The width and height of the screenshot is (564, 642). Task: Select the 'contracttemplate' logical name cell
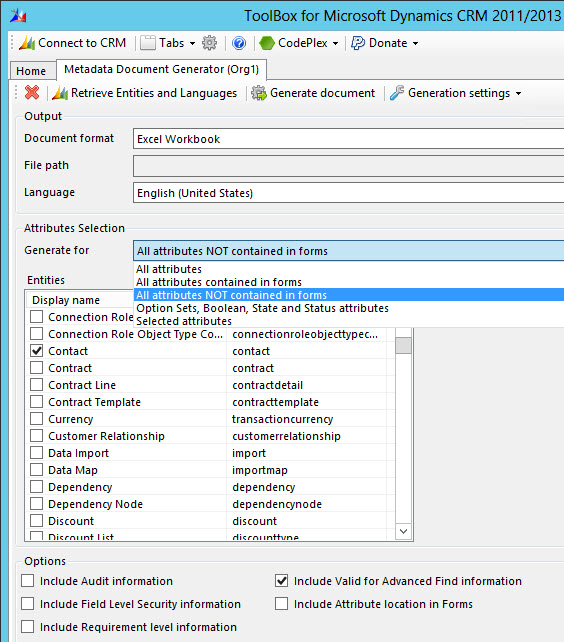coord(275,402)
